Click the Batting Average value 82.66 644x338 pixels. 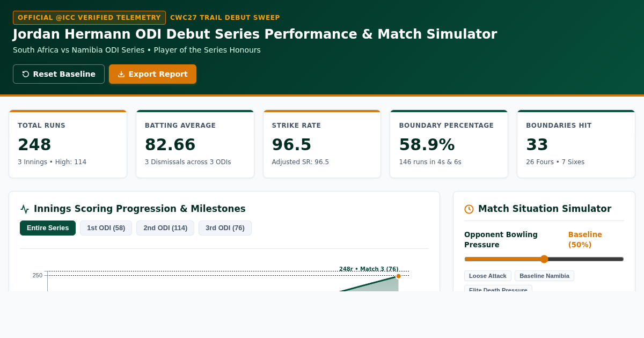170,145
